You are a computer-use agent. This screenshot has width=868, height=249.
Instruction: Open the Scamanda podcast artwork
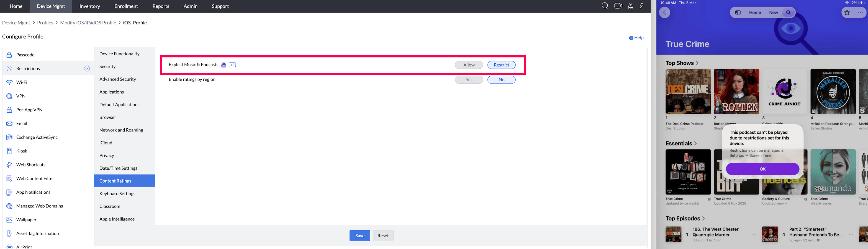[x=833, y=172]
